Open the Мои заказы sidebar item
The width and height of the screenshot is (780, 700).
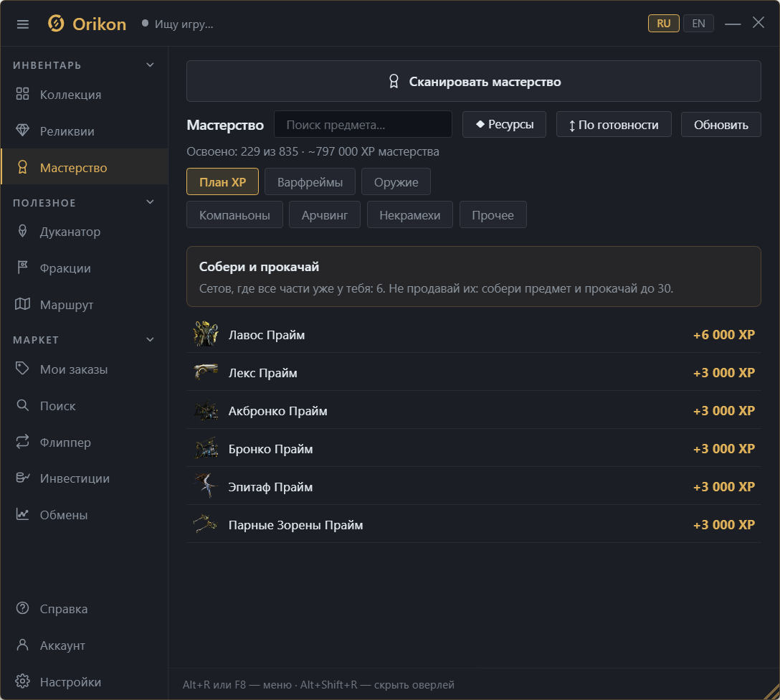[x=84, y=369]
